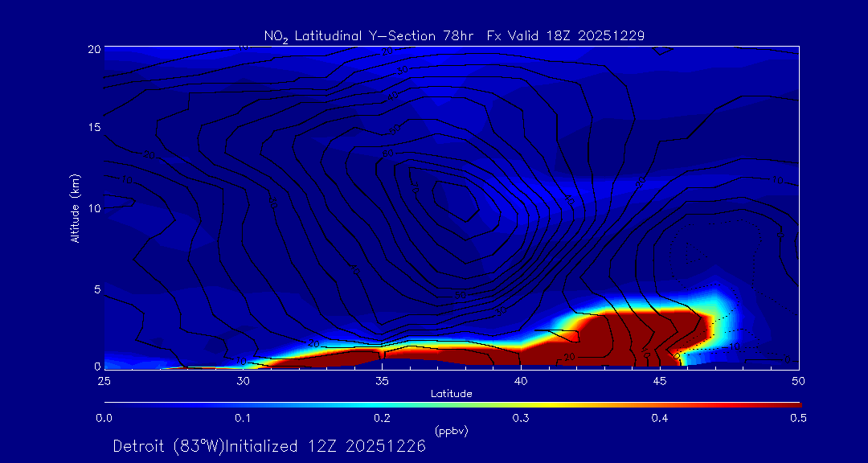Screen dimensions: 868x463
Task: Click the Latitude x-axis label
Action: [x=451, y=393]
